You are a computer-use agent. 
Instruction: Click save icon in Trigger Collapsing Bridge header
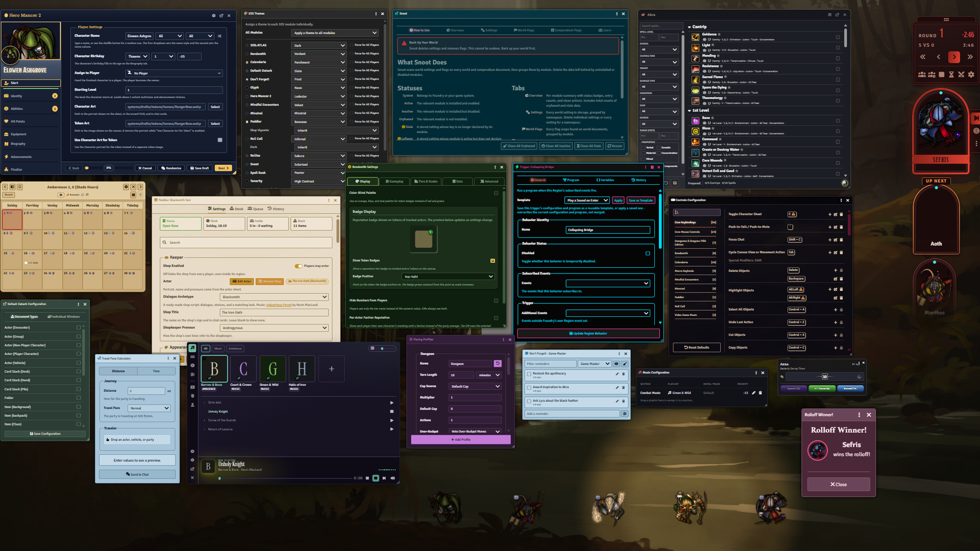[x=652, y=167]
